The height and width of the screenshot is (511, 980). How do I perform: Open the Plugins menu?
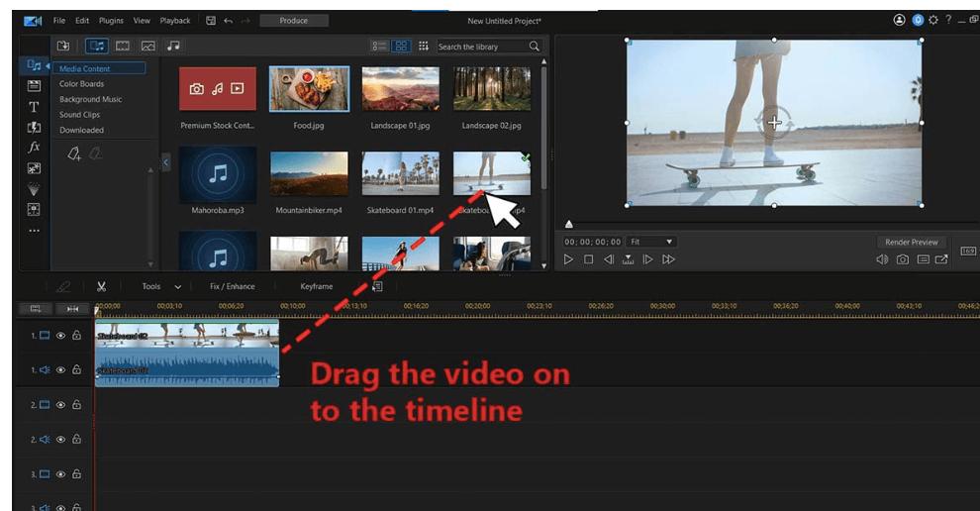[x=111, y=21]
